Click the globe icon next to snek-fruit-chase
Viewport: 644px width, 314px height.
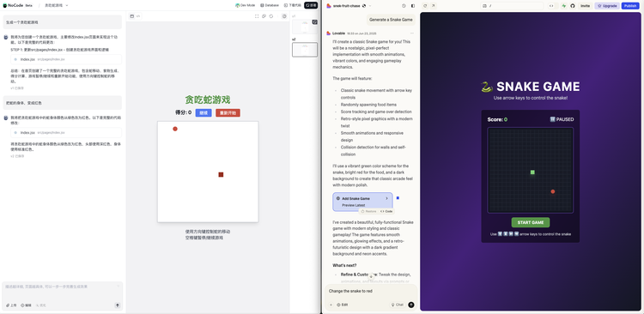click(364, 6)
